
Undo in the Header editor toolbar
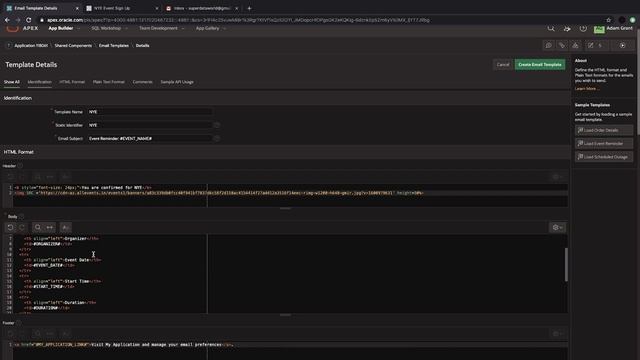10,177
